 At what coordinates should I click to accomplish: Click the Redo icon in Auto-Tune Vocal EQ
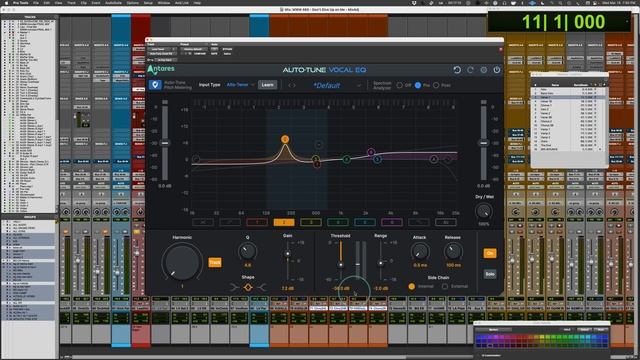[470, 70]
